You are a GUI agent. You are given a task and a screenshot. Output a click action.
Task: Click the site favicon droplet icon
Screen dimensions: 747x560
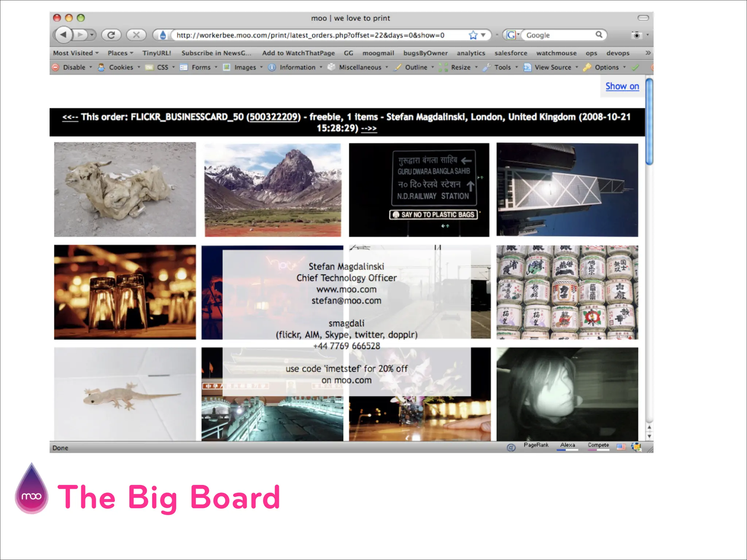[x=163, y=35]
